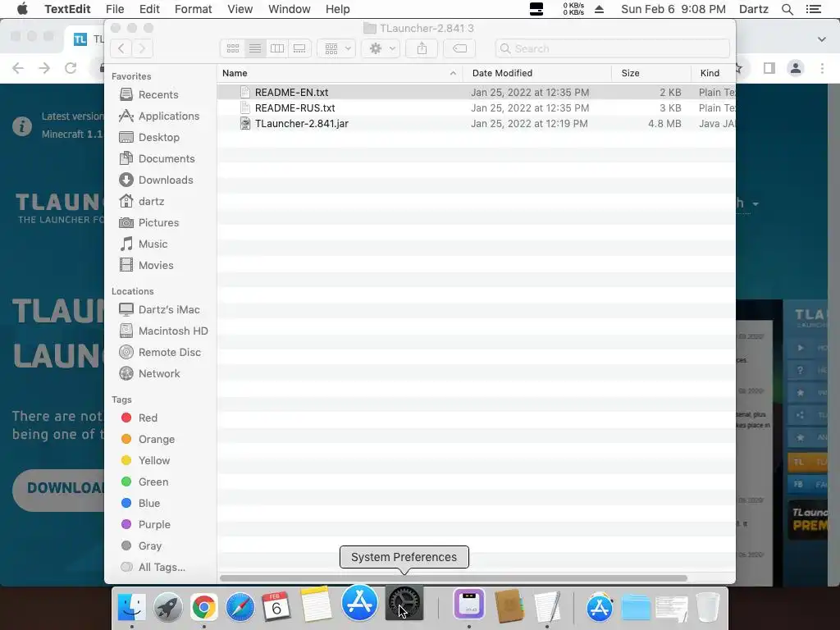Open Spotlight search in menu bar
The image size is (840, 630).
787,9
